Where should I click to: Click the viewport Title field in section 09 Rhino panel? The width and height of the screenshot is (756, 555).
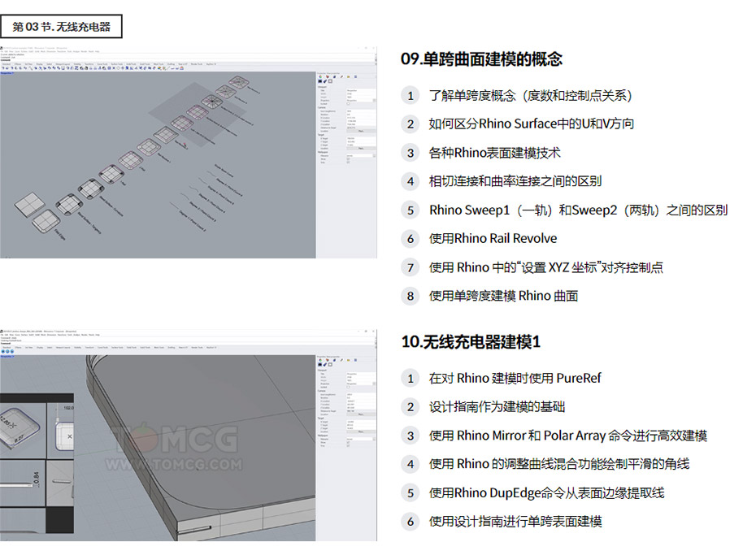(x=361, y=90)
